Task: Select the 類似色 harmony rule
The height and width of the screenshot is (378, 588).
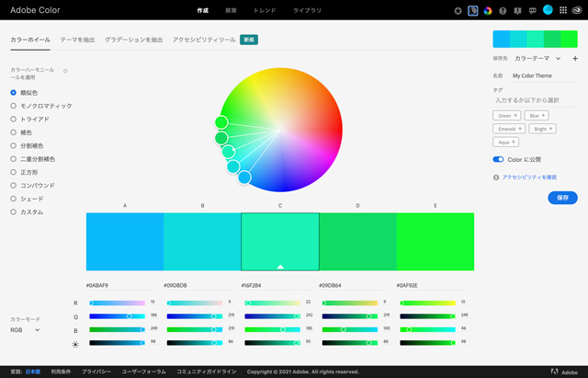Action: pyautogui.click(x=25, y=92)
